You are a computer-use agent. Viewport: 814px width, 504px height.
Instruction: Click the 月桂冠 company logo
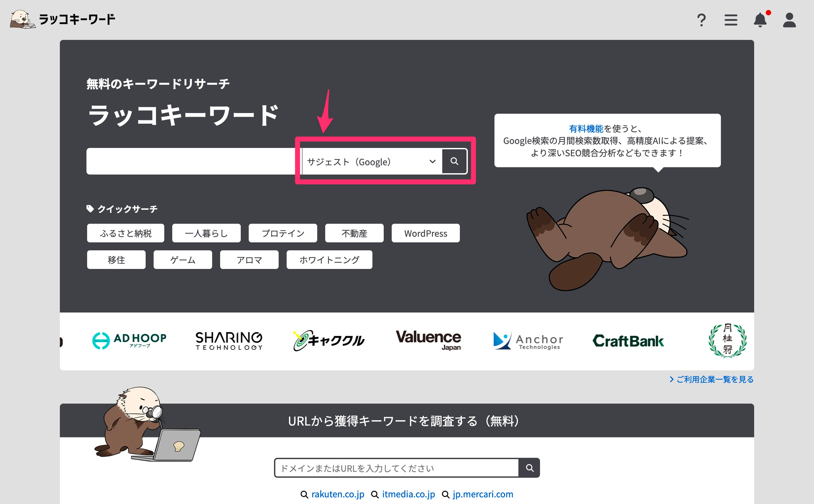727,340
